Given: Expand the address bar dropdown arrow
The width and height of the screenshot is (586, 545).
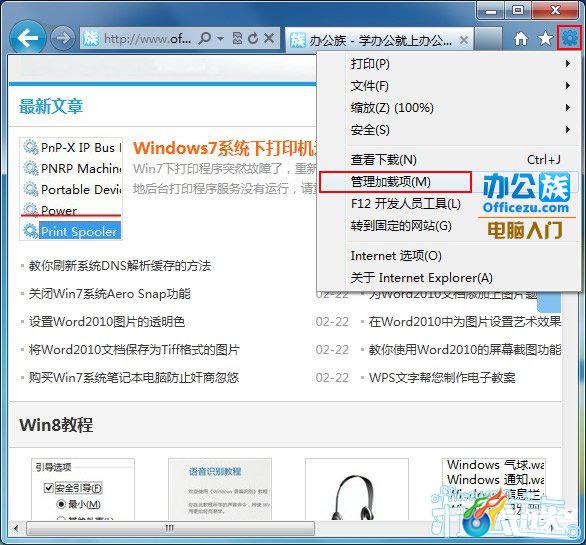Looking at the screenshot, I should pos(220,39).
